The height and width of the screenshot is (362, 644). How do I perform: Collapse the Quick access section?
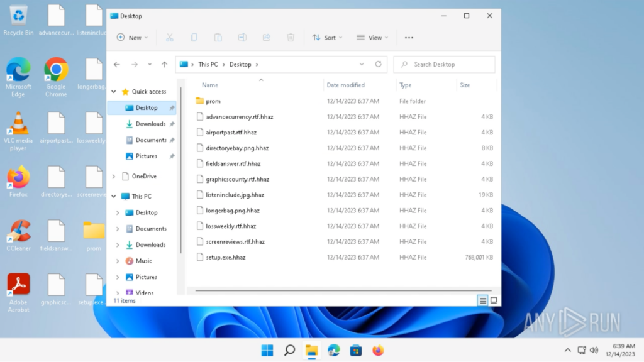coord(114,92)
